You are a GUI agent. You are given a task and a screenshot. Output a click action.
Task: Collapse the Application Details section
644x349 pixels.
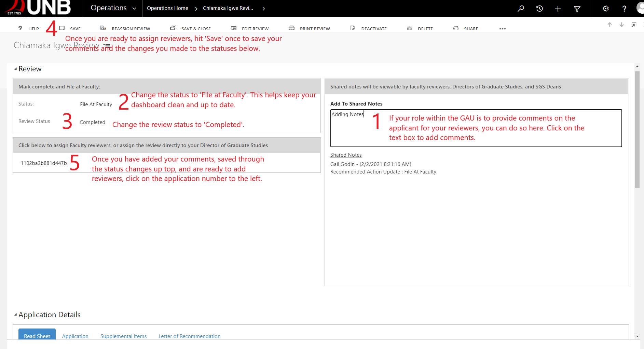pos(15,315)
